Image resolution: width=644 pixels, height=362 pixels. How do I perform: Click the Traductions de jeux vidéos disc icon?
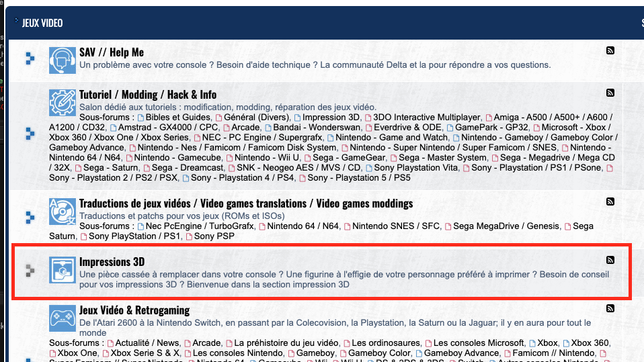63,212
